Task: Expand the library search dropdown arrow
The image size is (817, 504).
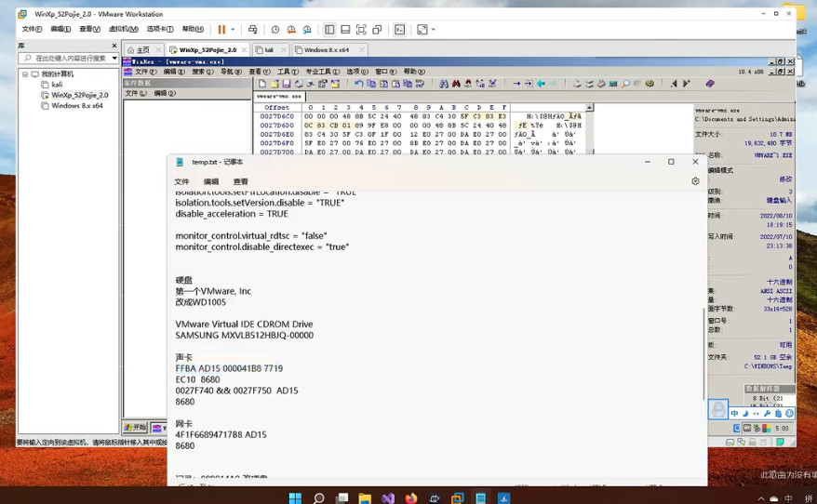Action: (114, 58)
